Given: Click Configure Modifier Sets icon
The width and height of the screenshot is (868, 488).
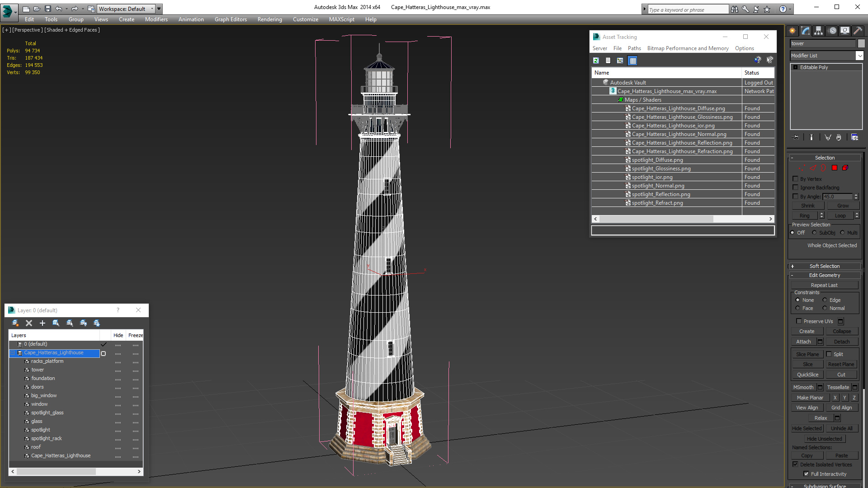Looking at the screenshot, I should [x=855, y=137].
